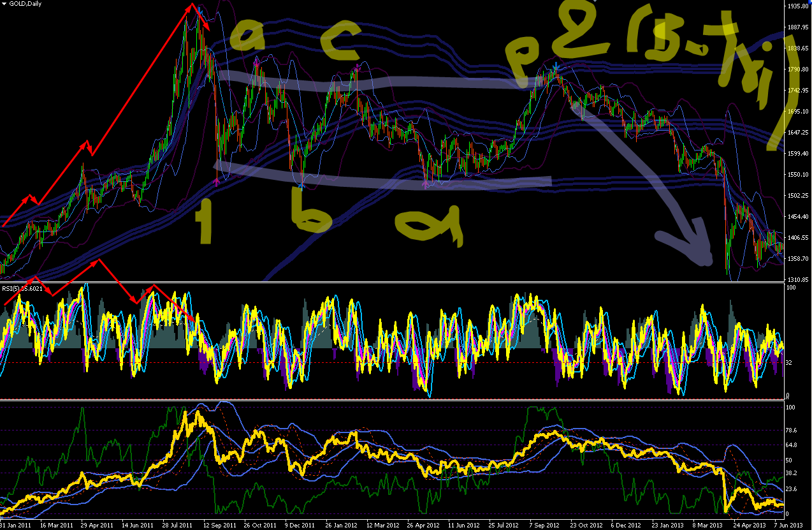Screen dimensions: 812x530
Task: Click the 7 Sep 2012 date label
Action: [544, 525]
